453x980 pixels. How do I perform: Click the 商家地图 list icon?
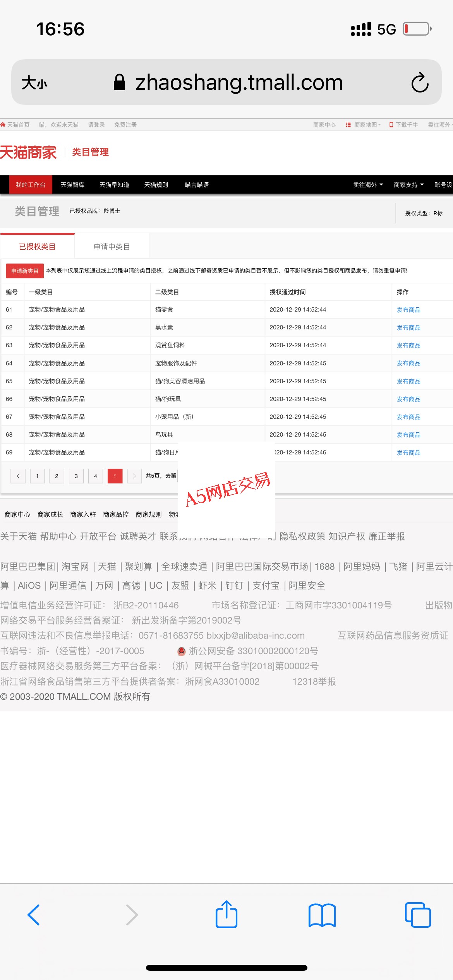348,125
